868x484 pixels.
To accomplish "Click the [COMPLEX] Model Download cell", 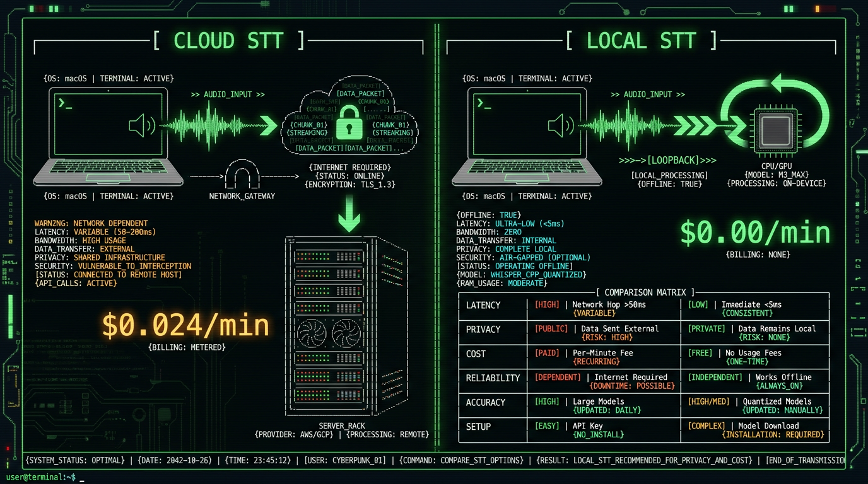I will [754, 430].
